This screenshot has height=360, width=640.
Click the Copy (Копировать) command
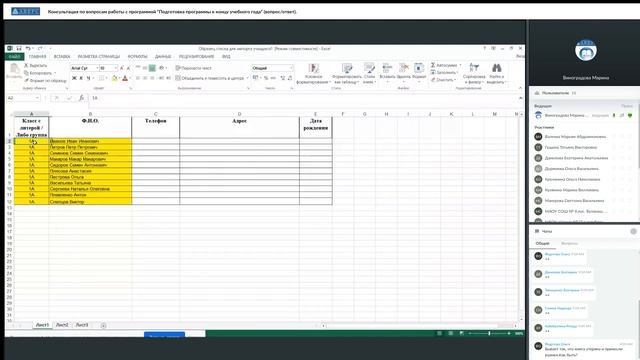(40, 73)
